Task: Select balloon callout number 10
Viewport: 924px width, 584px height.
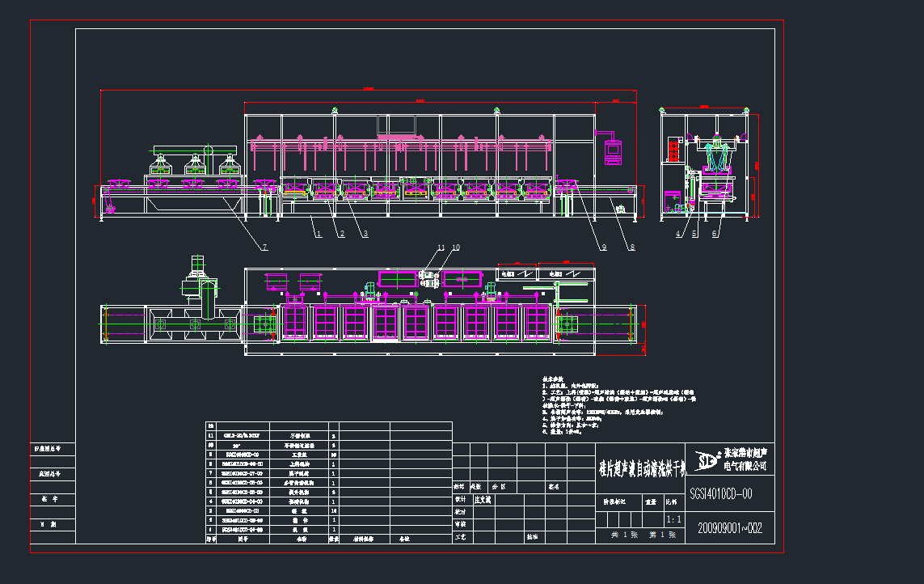Action: (x=456, y=247)
